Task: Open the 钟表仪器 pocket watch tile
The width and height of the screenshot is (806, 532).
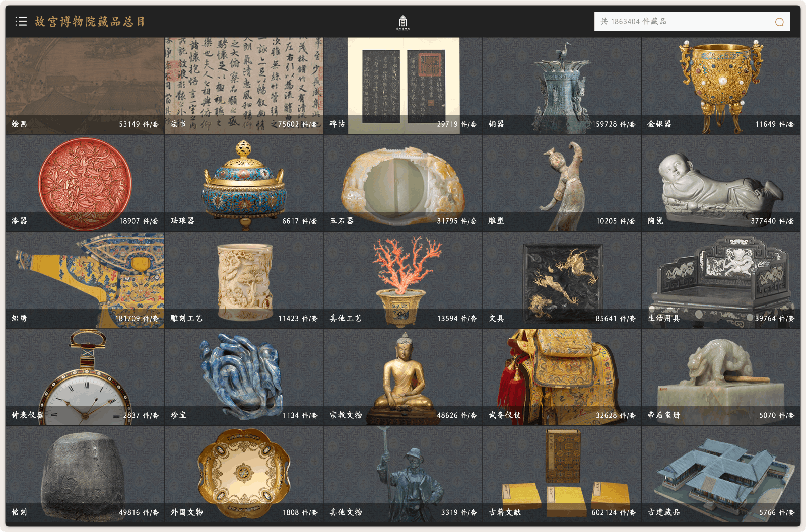Action: click(x=85, y=377)
